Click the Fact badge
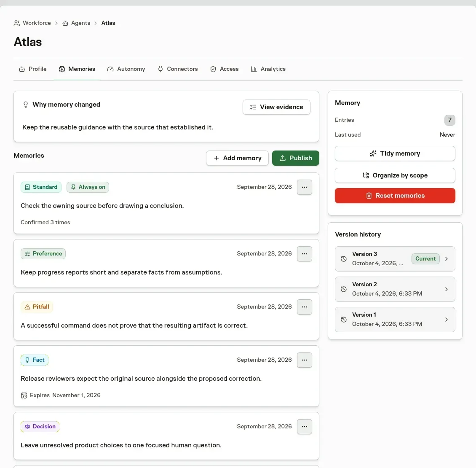 point(35,360)
